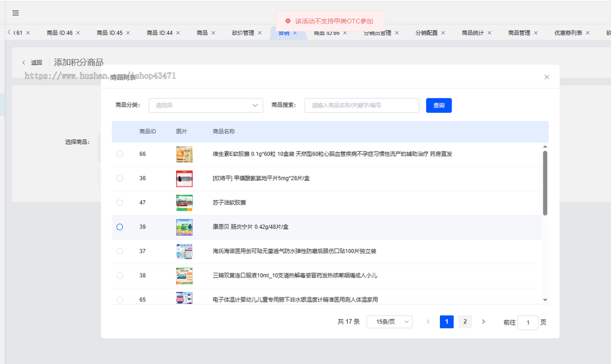Switch to the 商品 ID:45 tab
This screenshot has height=364, width=611.
coord(109,33)
